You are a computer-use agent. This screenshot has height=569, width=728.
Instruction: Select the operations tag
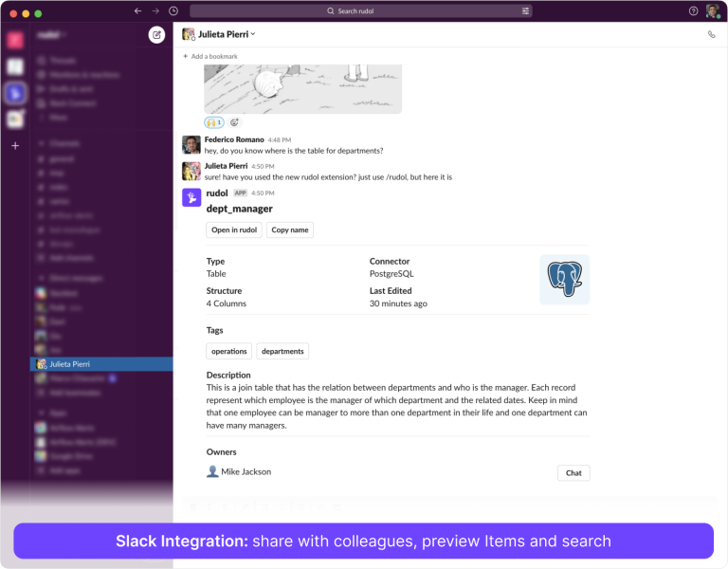coord(229,351)
